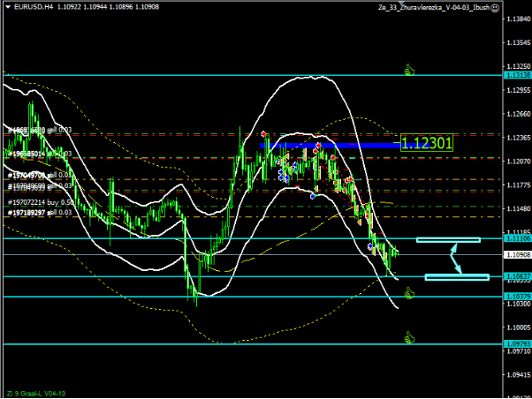
Task: Click the ZI 9 Graal-L V04-10 indicator label
Action: pos(34,393)
